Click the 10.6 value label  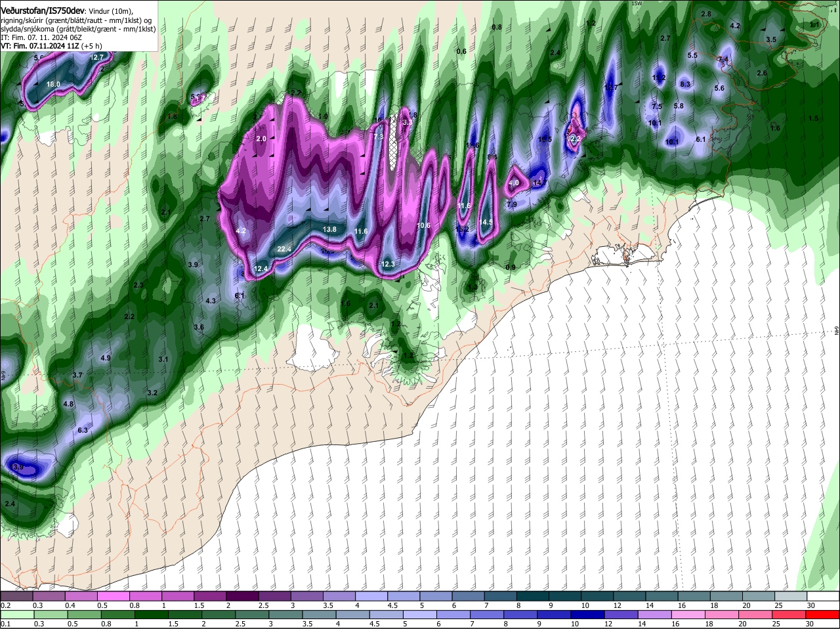pos(423,225)
